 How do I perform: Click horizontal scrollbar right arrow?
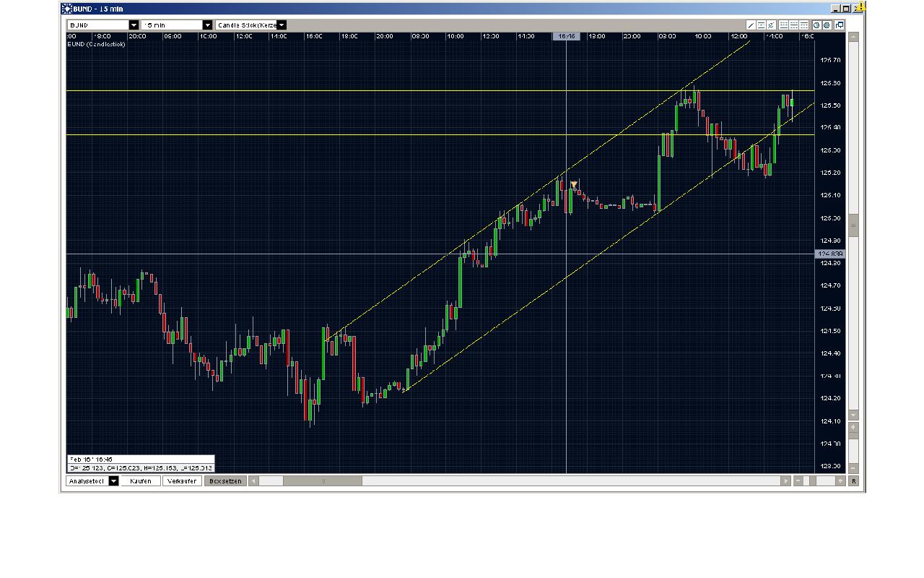(x=786, y=480)
